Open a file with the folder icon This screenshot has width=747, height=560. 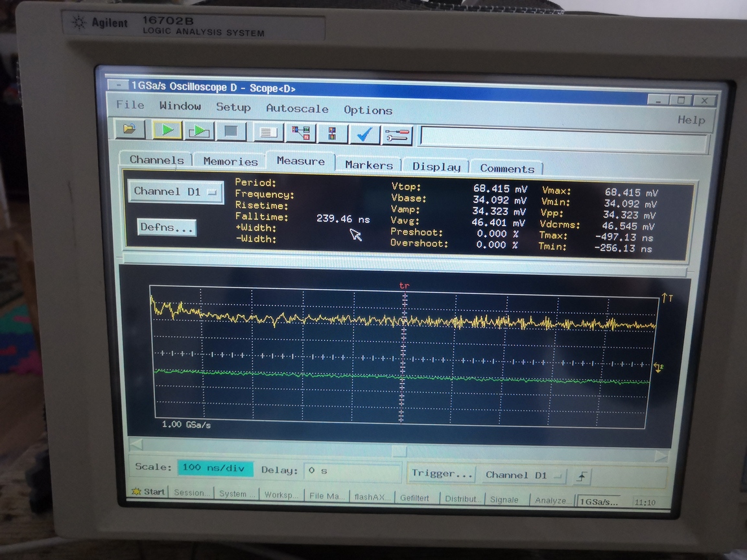[x=130, y=129]
